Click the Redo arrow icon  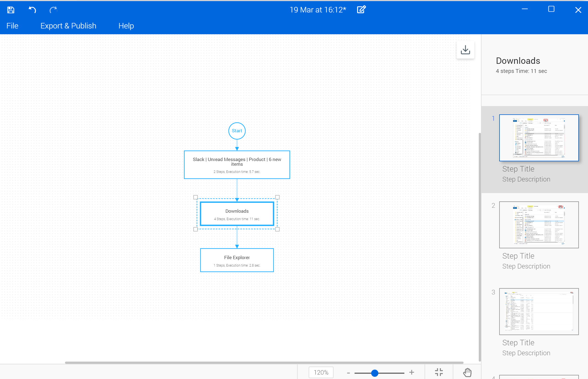(53, 10)
